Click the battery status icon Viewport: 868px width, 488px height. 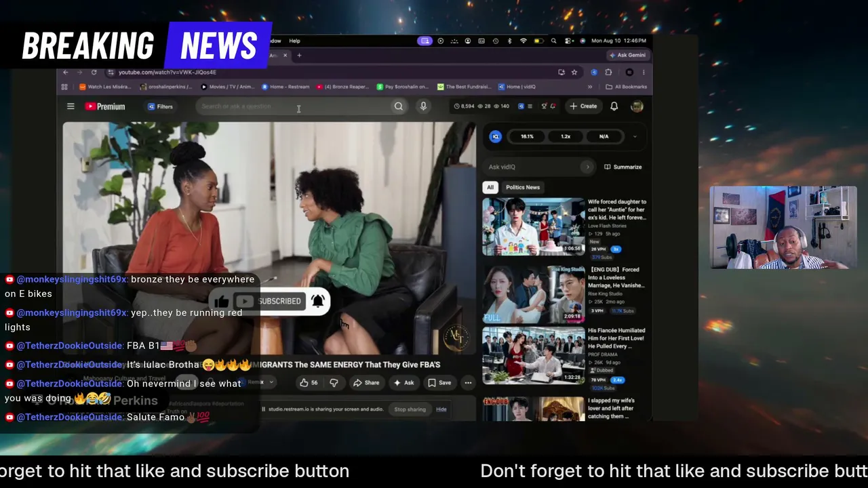(538, 41)
